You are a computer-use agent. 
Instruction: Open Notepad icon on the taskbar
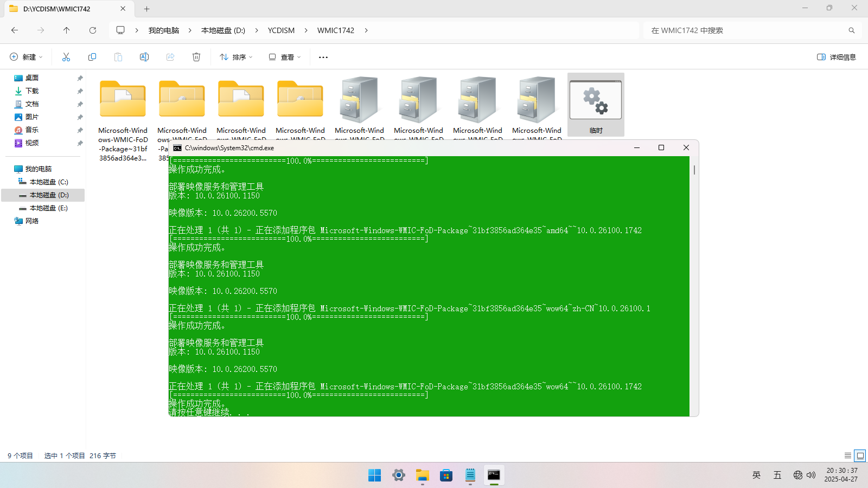(x=470, y=476)
